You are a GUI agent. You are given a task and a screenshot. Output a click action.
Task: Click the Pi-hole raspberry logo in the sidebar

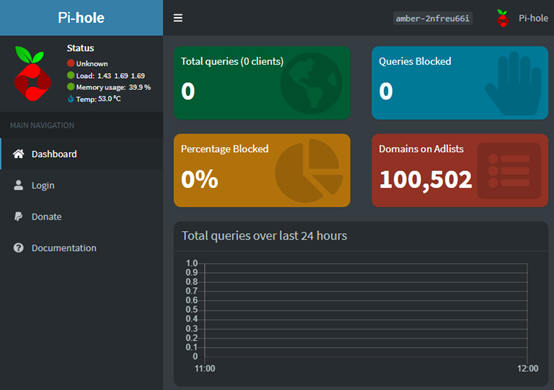pyautogui.click(x=33, y=73)
